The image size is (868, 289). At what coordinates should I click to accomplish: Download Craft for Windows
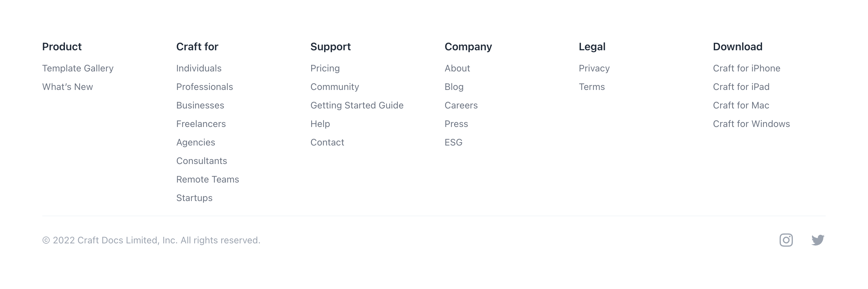point(751,123)
